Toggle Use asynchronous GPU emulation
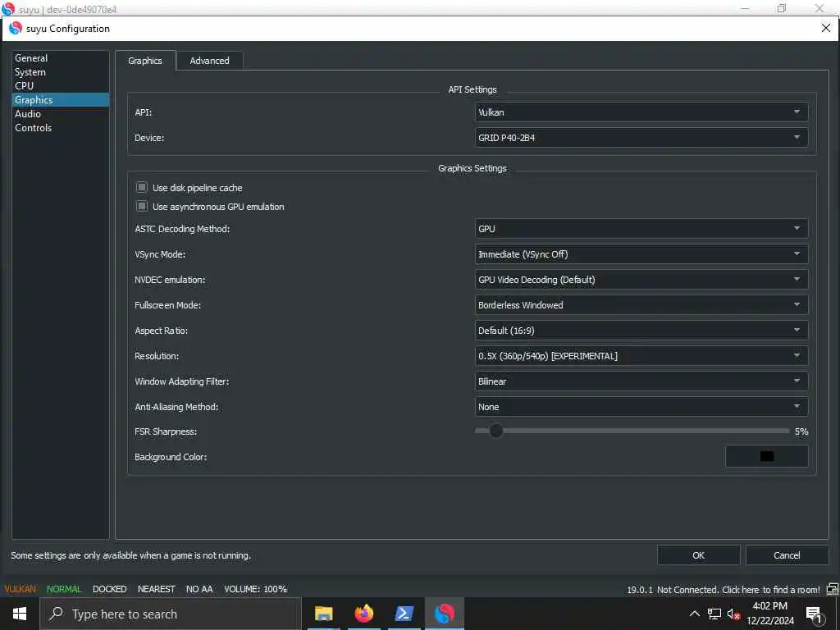Screen dimensions: 840x630 (x=141, y=206)
